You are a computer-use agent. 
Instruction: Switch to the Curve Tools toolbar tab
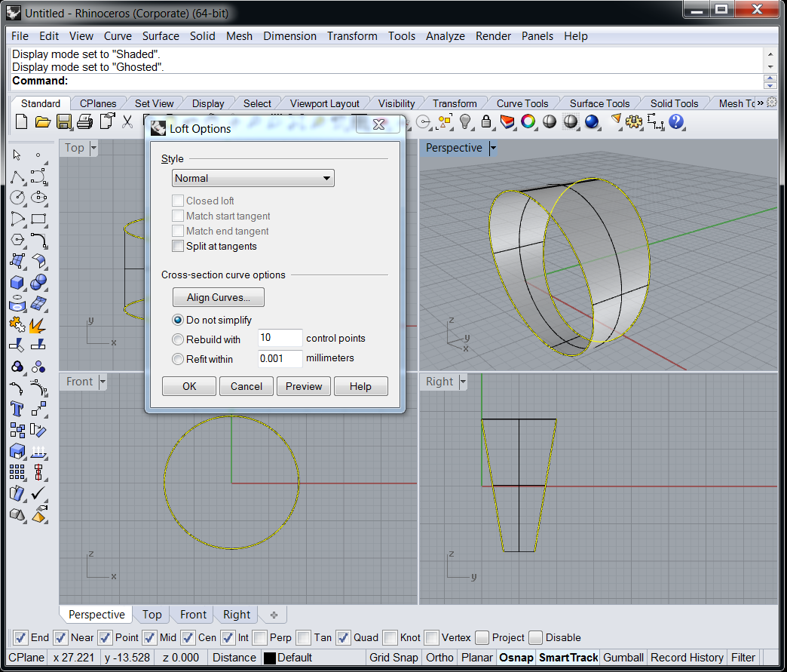[522, 103]
